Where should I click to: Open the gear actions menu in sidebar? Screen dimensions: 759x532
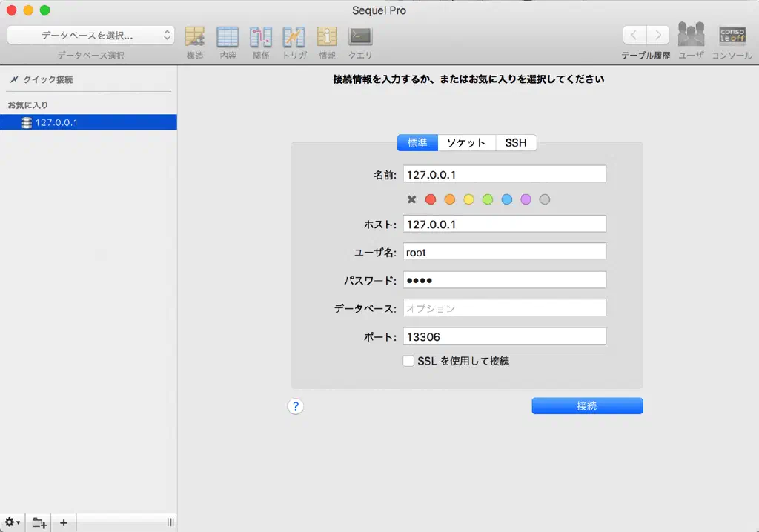[x=13, y=522]
